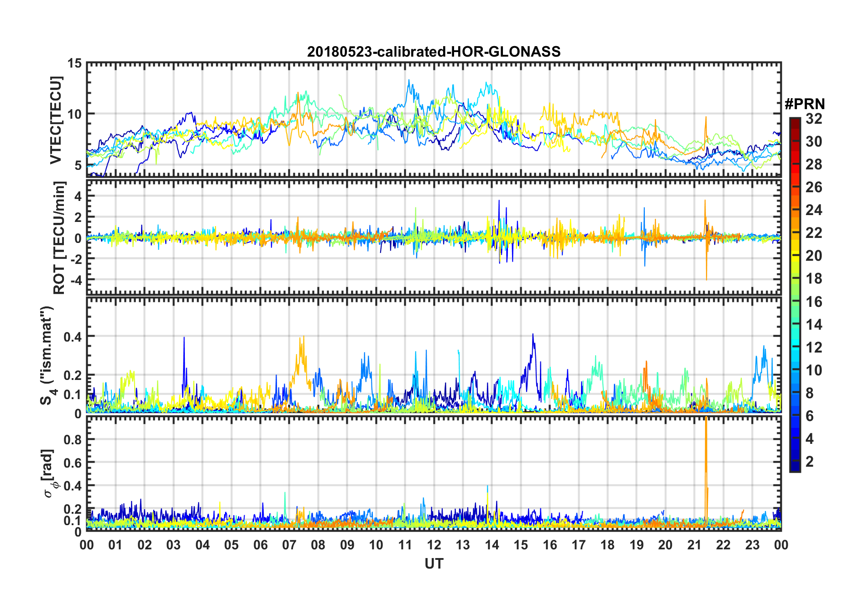This screenshot has width=868, height=590.
Task: Click PRN colorbar tick label "6"
Action: pyautogui.click(x=810, y=416)
